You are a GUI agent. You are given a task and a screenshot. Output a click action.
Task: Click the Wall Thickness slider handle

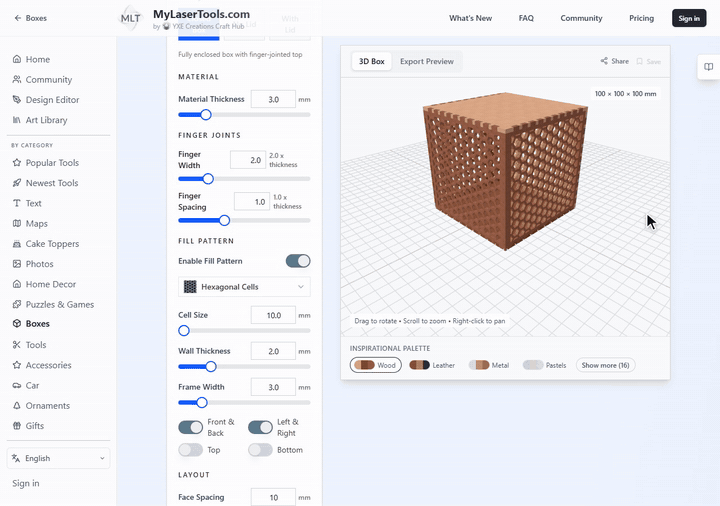(x=211, y=366)
